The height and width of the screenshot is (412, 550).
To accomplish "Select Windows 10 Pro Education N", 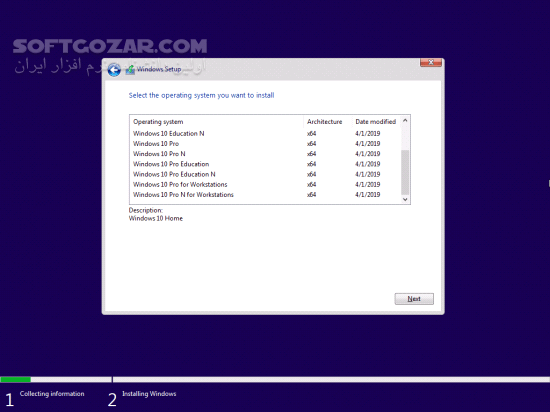I will pyautogui.click(x=265, y=174).
